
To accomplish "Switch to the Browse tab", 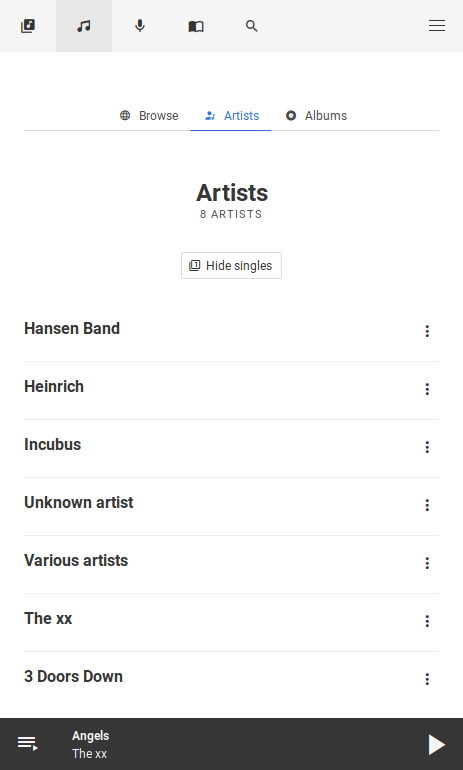I will point(149,116).
